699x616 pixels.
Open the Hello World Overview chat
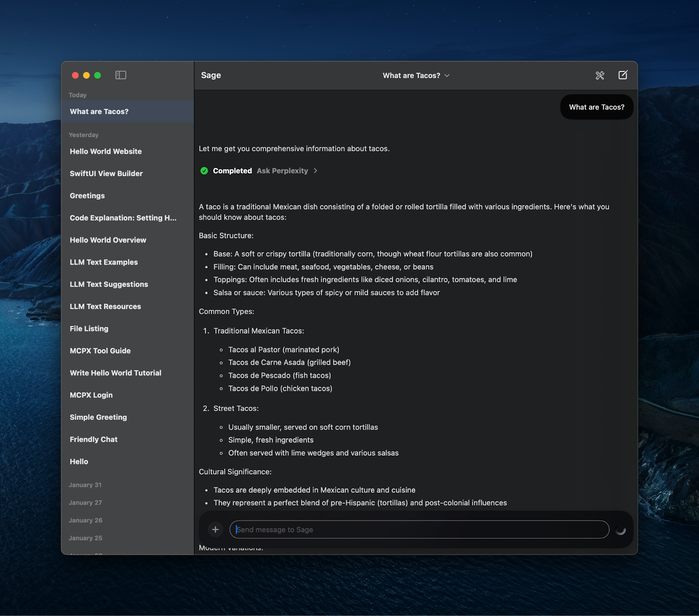coord(128,240)
